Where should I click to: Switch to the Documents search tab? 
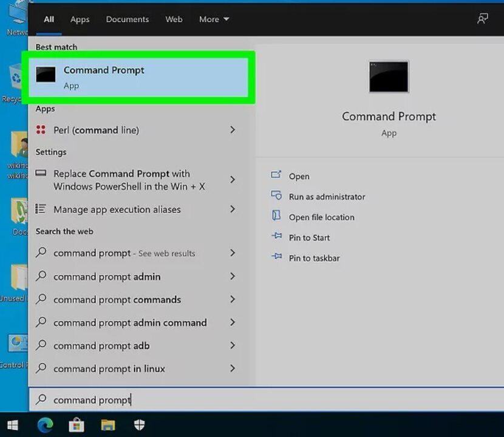tap(128, 19)
